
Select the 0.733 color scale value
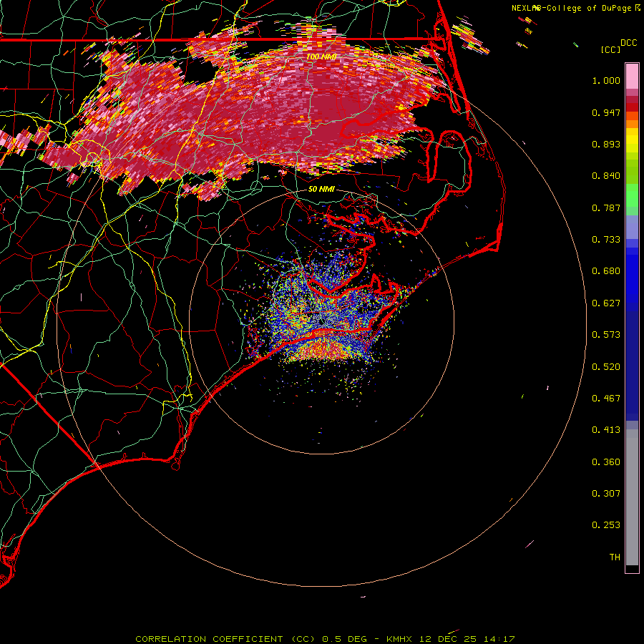pyautogui.click(x=606, y=240)
